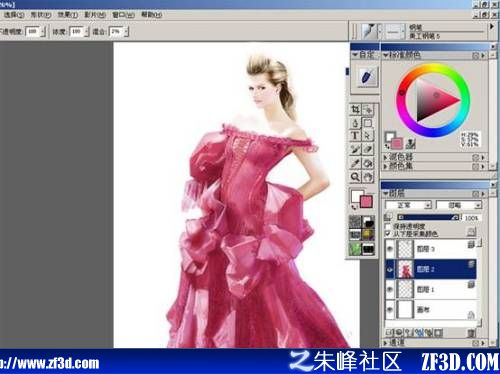The height and width of the screenshot is (374, 500).
Task: Open the brush selector flyout arrow
Action: (x=491, y=27)
